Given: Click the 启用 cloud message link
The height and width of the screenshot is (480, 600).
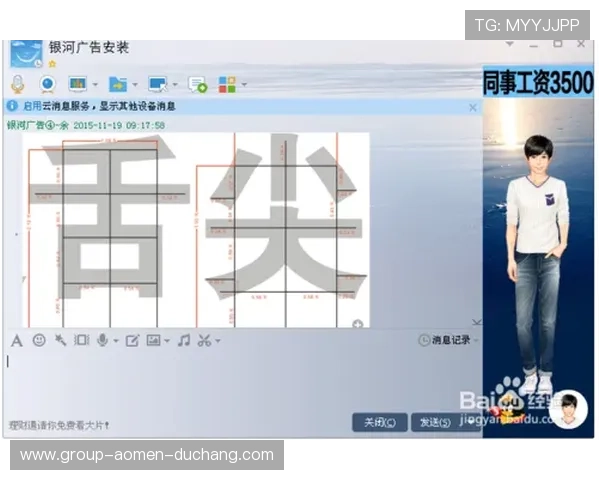Looking at the screenshot, I should click(x=32, y=106).
